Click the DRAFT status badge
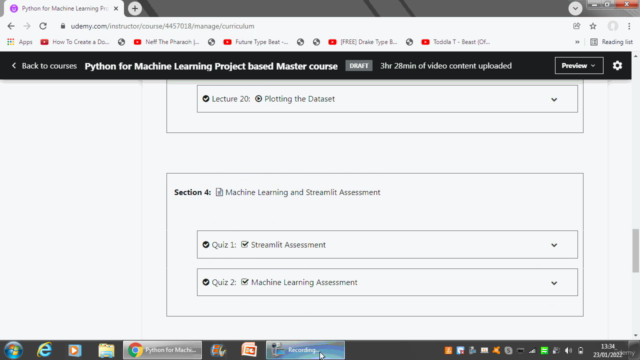Image resolution: width=640 pixels, height=360 pixels. tap(359, 66)
